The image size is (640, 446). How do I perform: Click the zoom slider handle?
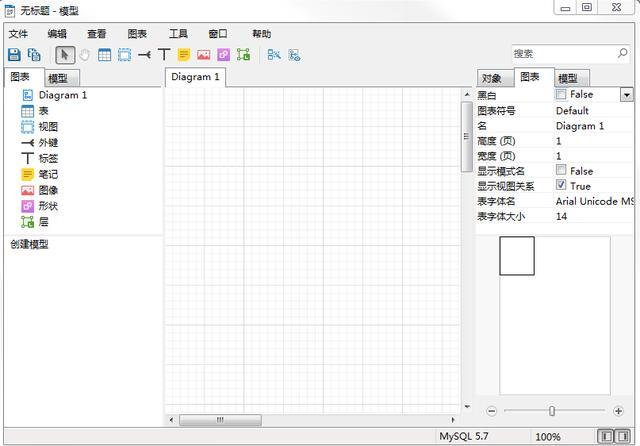click(x=552, y=411)
